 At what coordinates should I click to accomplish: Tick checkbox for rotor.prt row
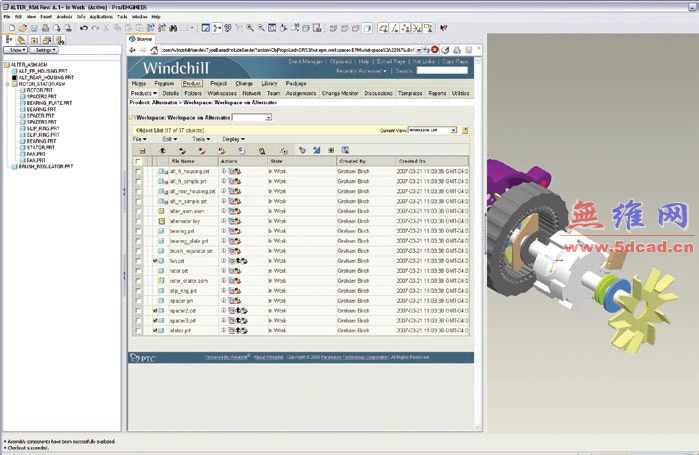138,271
